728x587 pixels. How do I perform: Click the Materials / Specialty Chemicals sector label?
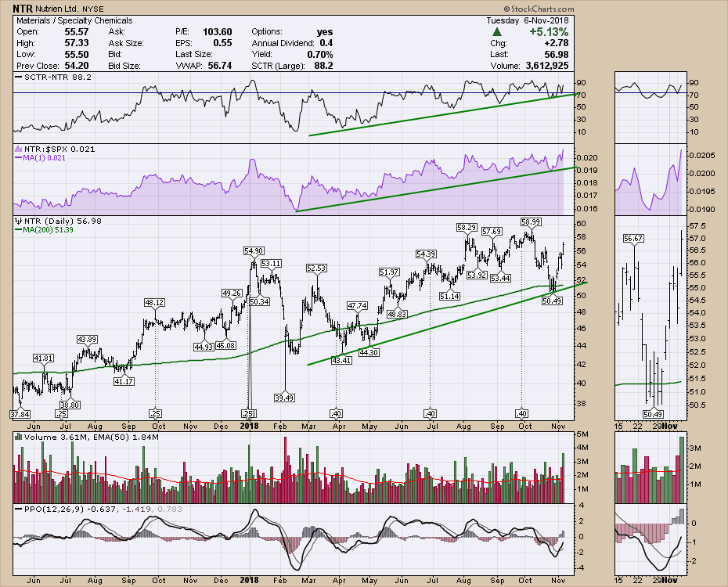pyautogui.click(x=74, y=20)
